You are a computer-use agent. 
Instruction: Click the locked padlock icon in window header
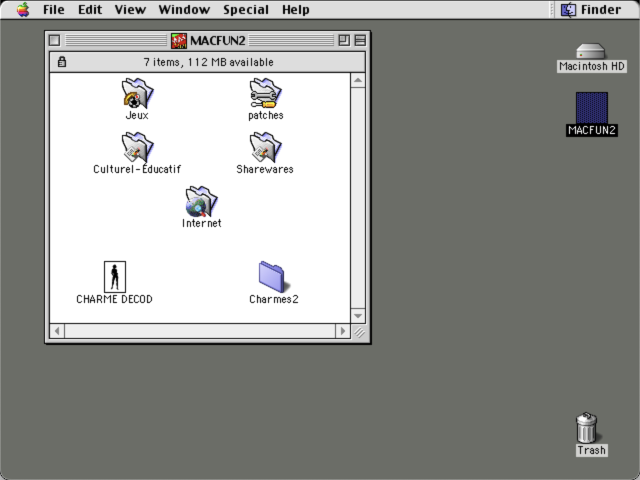point(62,62)
